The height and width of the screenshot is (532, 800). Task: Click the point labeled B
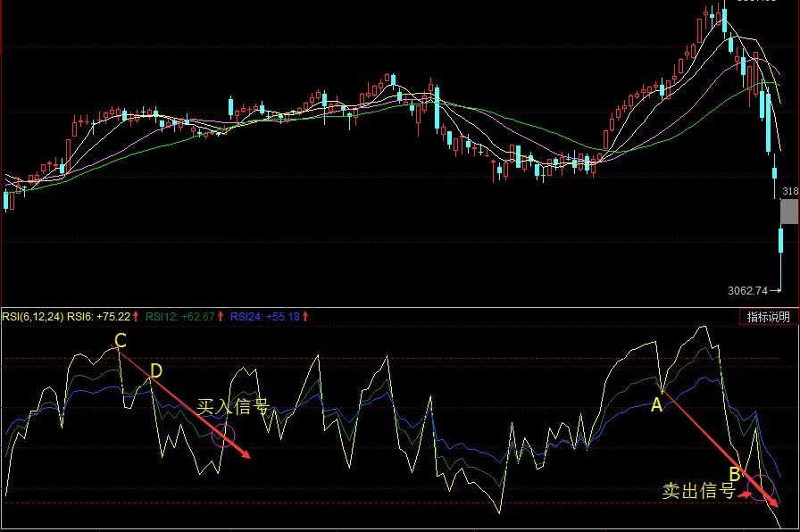pyautogui.click(x=734, y=473)
